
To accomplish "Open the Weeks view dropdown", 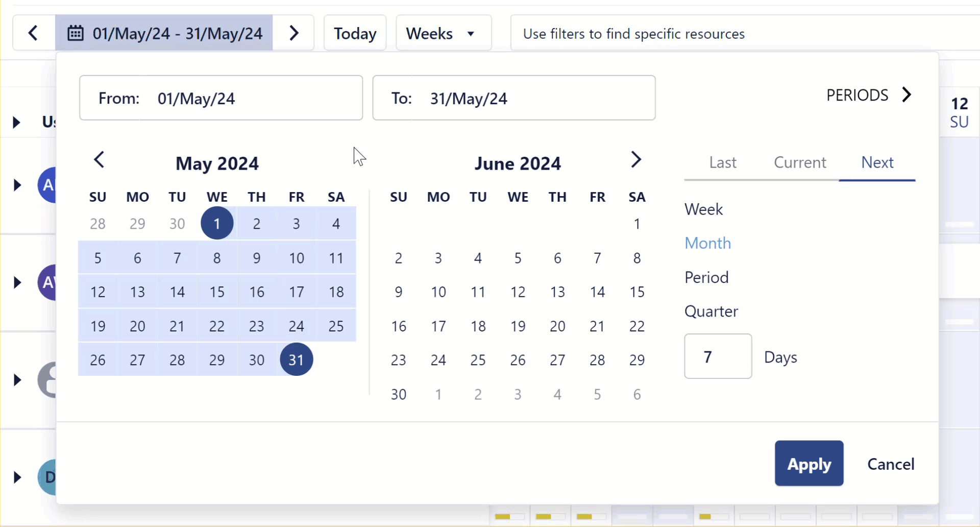I will [443, 33].
